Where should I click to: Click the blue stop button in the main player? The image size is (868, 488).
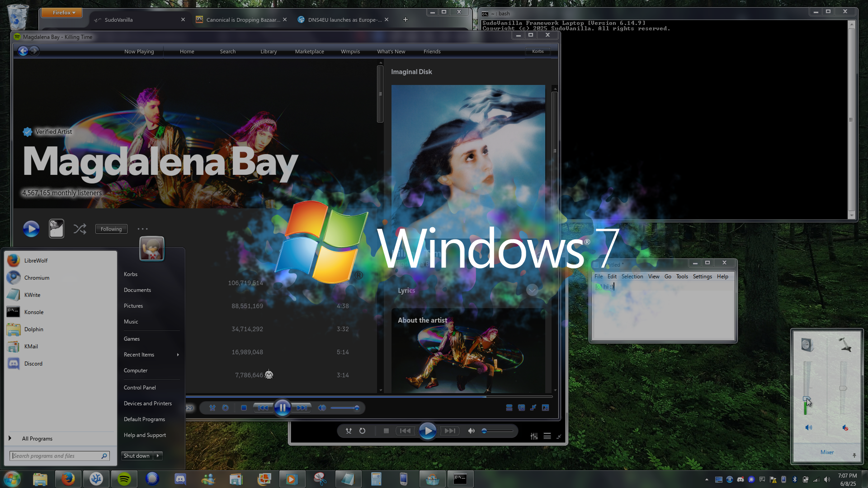tap(244, 408)
